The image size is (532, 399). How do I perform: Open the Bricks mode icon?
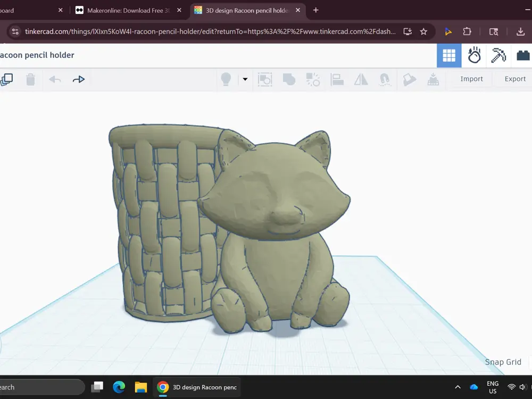[523, 55]
